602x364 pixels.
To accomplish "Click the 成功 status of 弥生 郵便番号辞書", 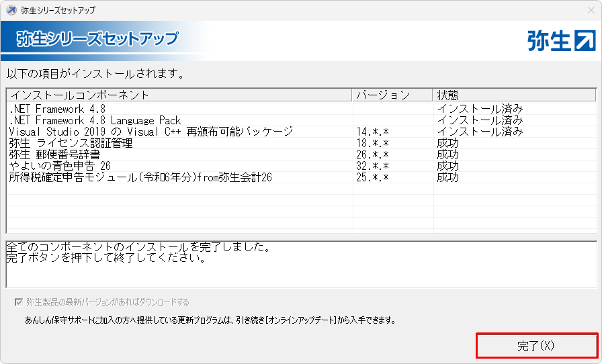I will pos(448,154).
